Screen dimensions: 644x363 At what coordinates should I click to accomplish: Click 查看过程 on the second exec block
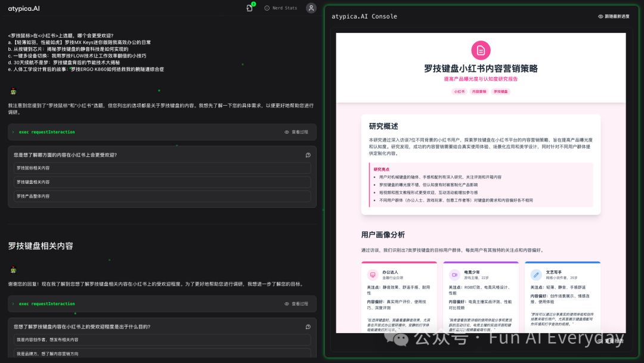point(296,304)
